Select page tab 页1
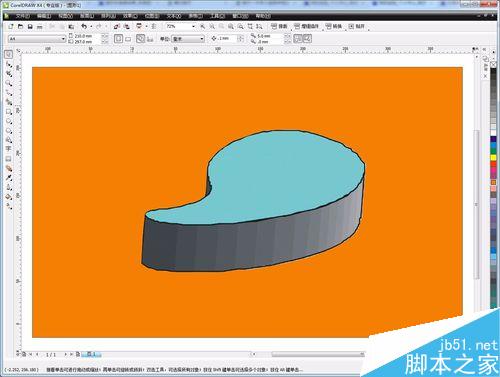Screen dimensions: 500x377 [x=91, y=354]
